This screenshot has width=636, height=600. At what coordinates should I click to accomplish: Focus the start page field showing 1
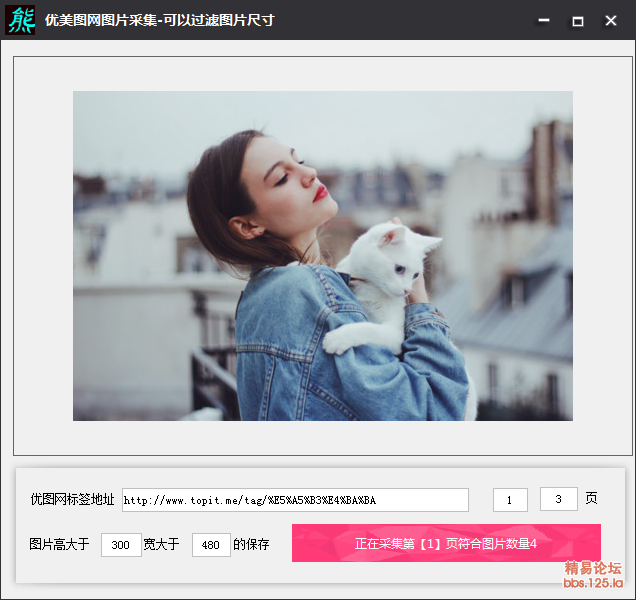[510, 500]
